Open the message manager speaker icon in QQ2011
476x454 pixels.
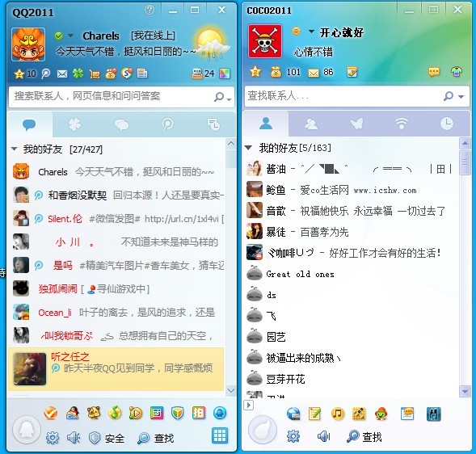click(74, 437)
